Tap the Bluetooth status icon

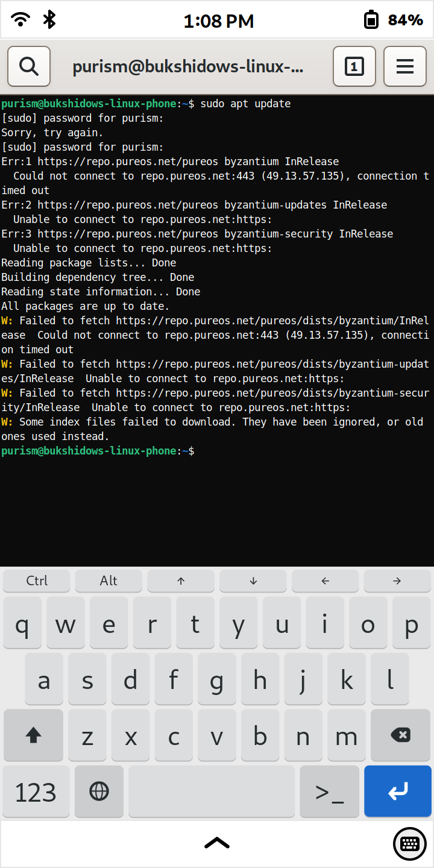[x=49, y=20]
